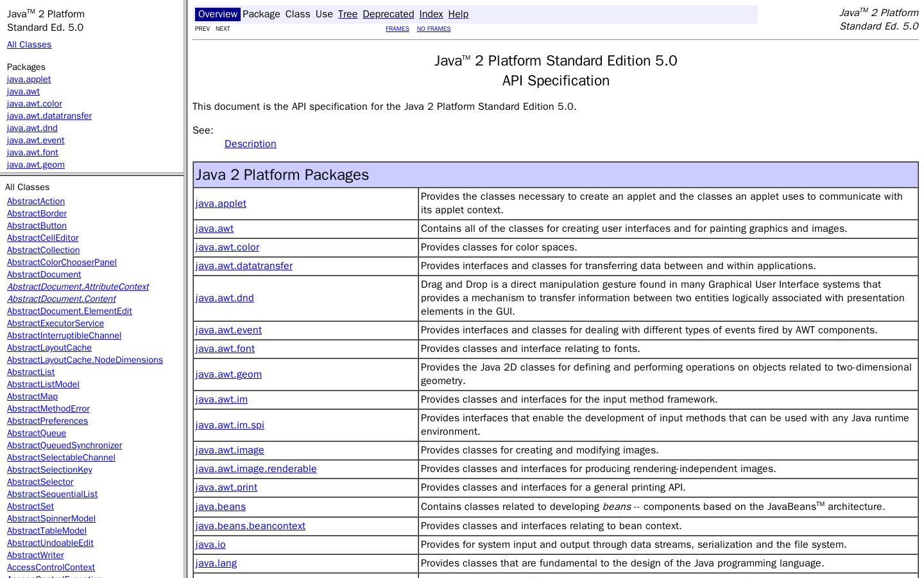Open the AbstractSequentialList class
The image size is (924, 578).
[52, 494]
